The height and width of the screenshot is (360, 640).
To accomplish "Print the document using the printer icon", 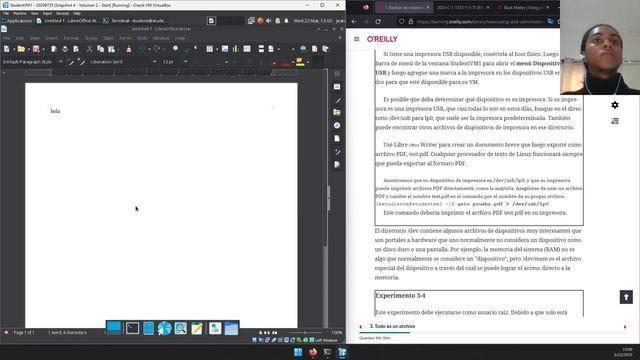I will [x=65, y=49].
